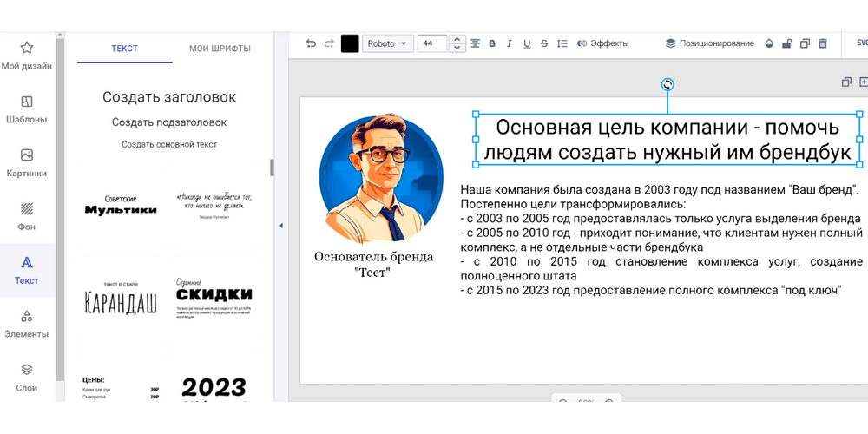Viewport: 868px width, 434px height.
Task: Click the text panel scrollbar thumb
Action: (272, 168)
